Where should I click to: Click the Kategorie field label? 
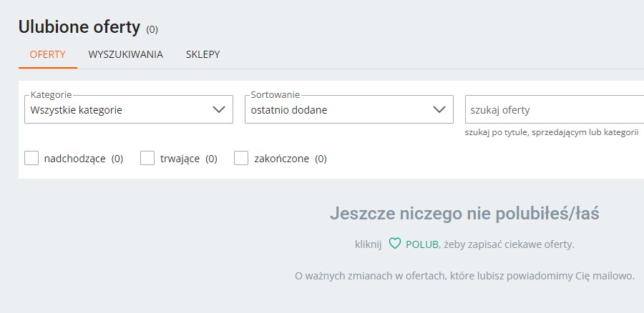(x=51, y=95)
